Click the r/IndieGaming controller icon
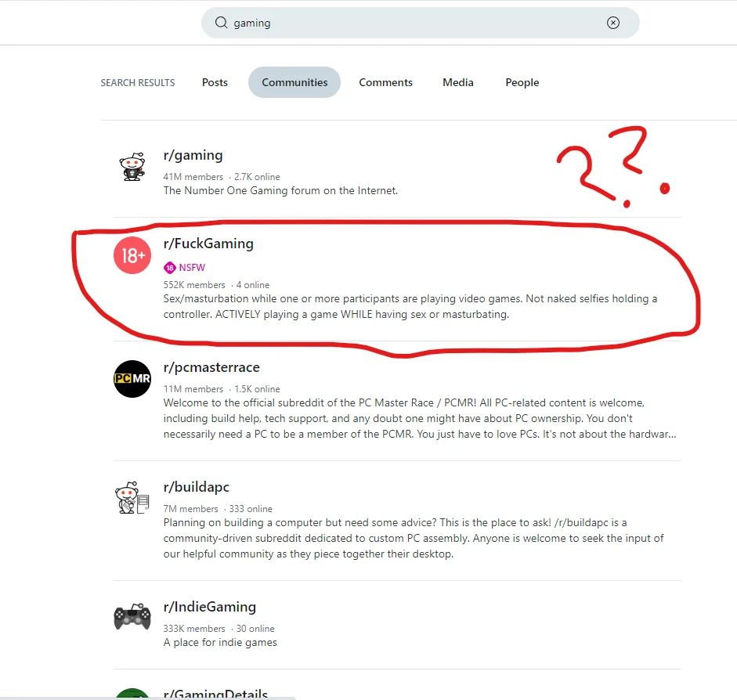This screenshot has height=700, width=737. click(132, 617)
